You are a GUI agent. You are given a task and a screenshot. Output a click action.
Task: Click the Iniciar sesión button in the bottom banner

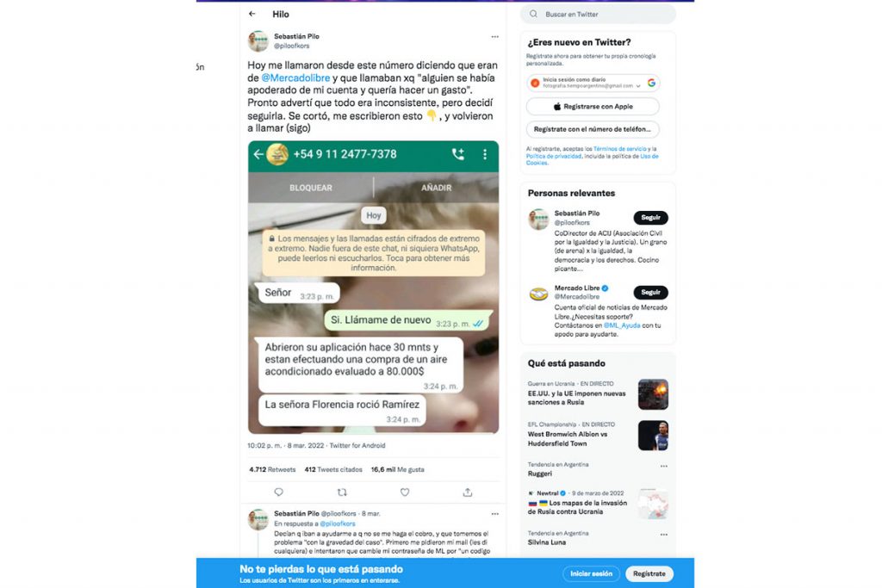591,574
